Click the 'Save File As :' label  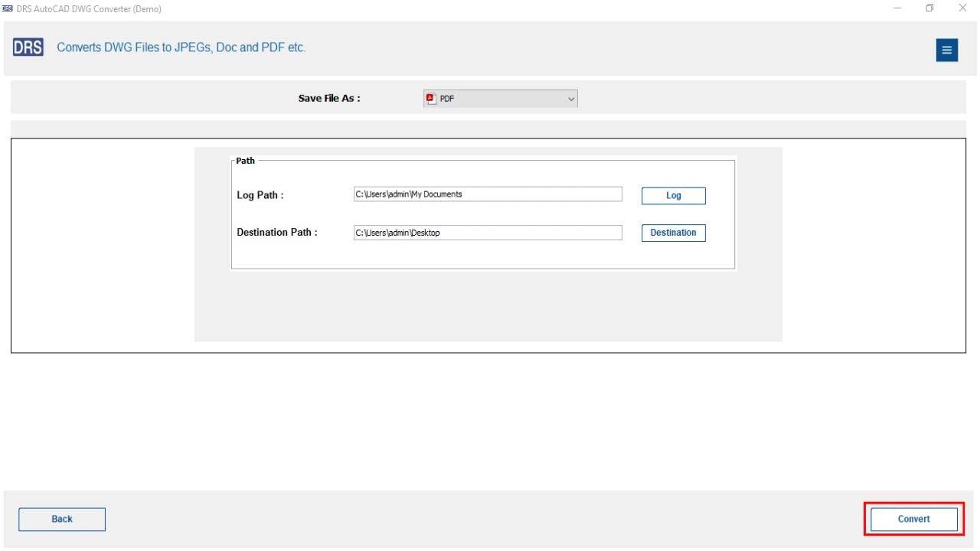click(x=329, y=99)
